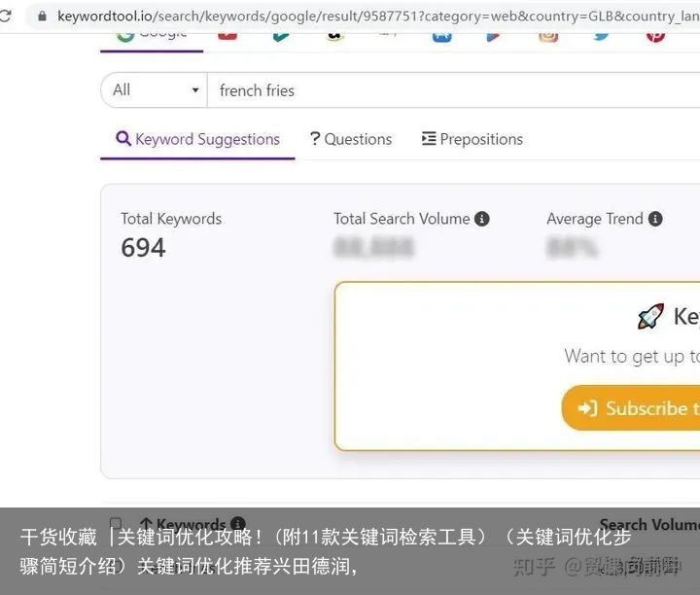Tick the select-all checkbox beside Keywords header
The image size is (700, 595).
tap(116, 524)
